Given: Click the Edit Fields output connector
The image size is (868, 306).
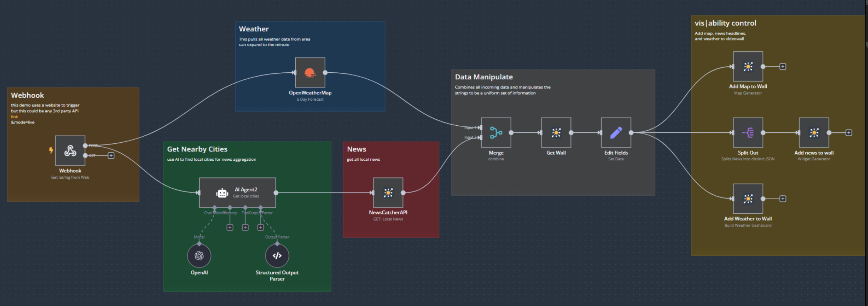Looking at the screenshot, I should click(x=631, y=133).
